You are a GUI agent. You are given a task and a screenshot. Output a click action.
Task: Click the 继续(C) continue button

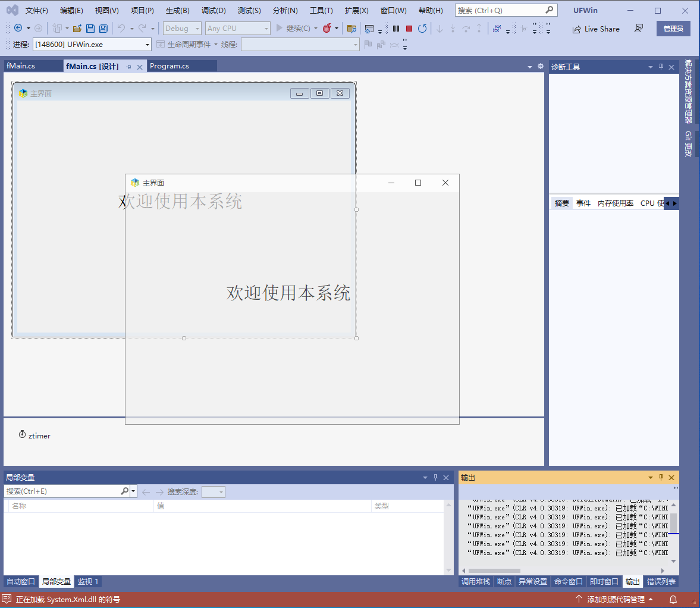pyautogui.click(x=293, y=29)
